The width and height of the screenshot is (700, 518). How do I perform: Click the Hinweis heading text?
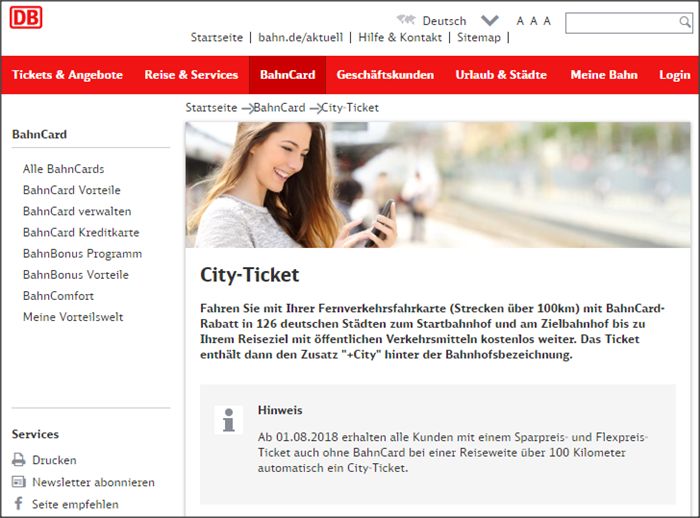(x=280, y=410)
